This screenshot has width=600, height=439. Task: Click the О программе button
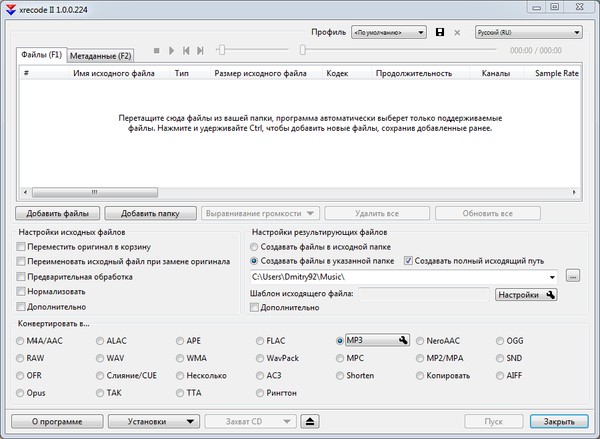tap(55, 422)
